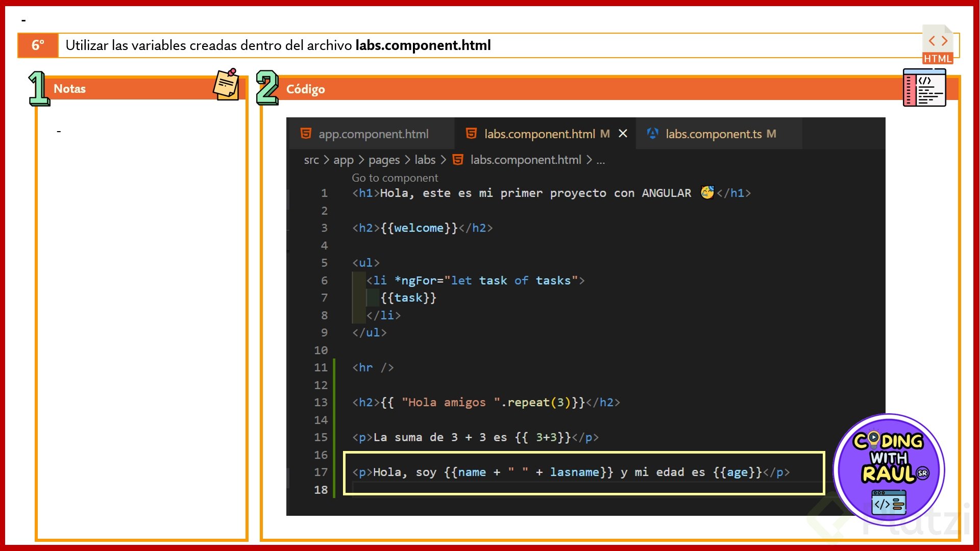The width and height of the screenshot is (980, 551).
Task: Click the HTML file icon at top right
Action: [938, 45]
